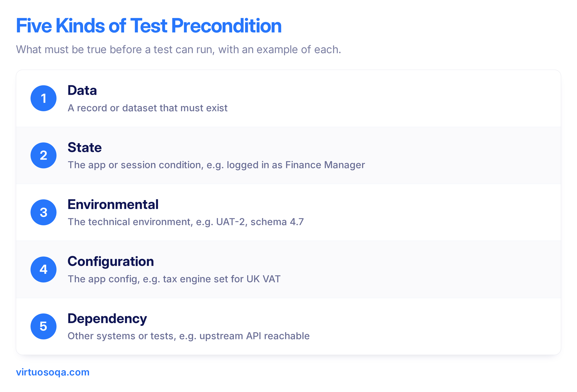
Task: Open the virtuosoqa.com link
Action: pos(53,372)
